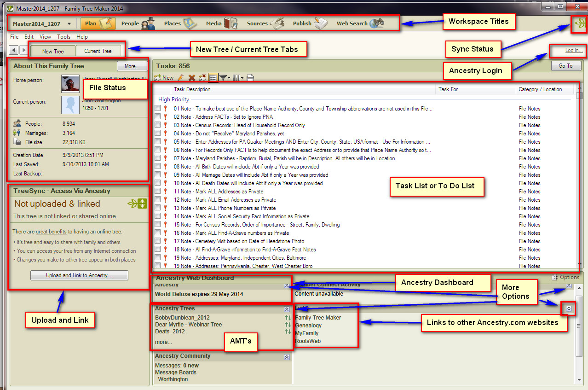This screenshot has height=390, width=588.
Task: Open the View menu
Action: 45,37
